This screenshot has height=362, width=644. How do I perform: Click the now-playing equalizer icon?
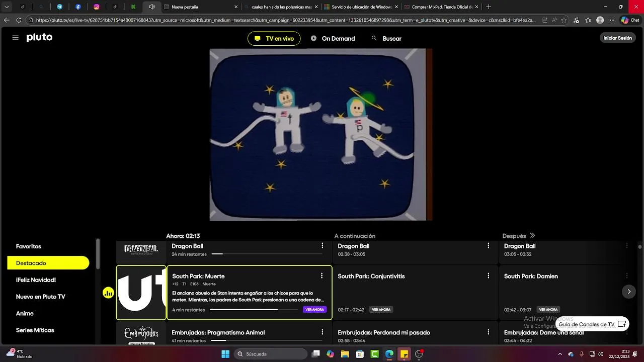108,293
